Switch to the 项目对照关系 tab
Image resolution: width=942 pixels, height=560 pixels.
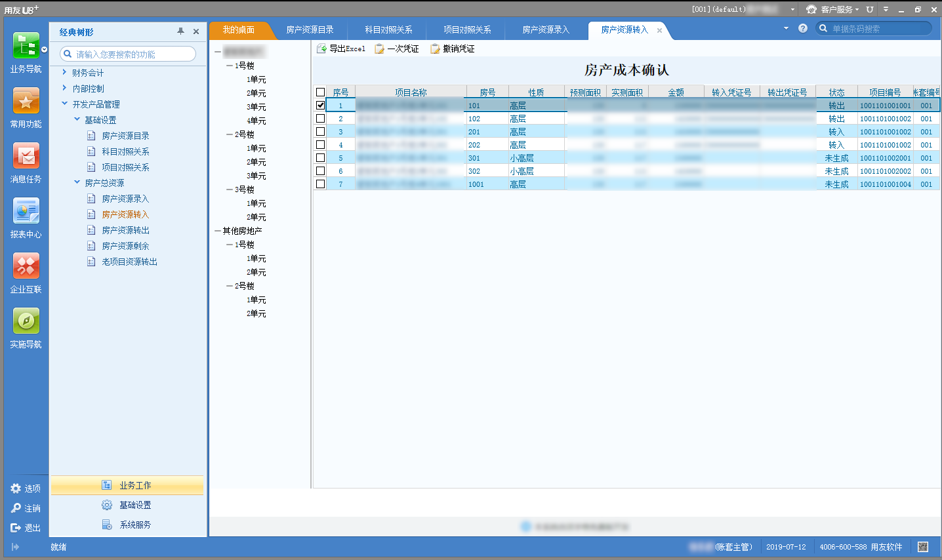(468, 30)
